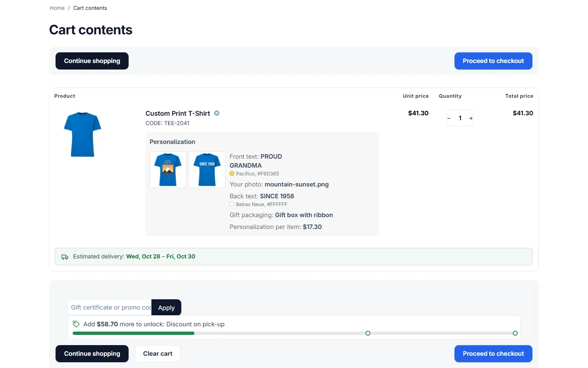Apply the promo code

click(x=166, y=307)
